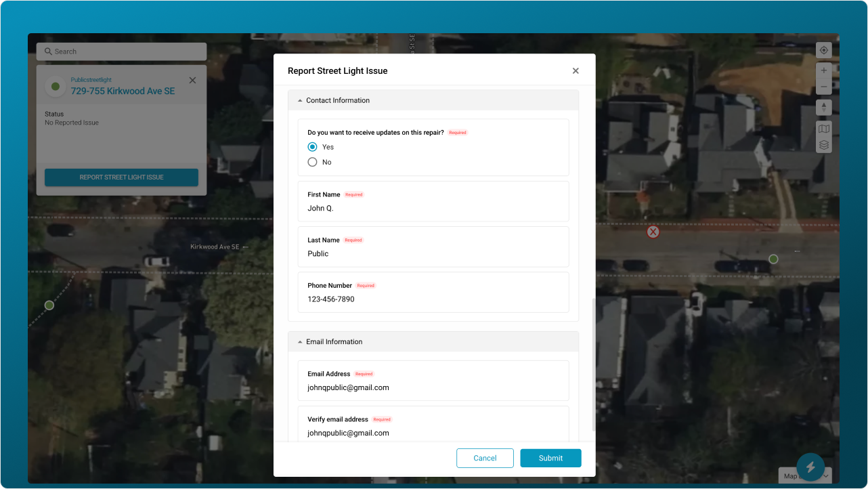Click the red X streetlight marker on map

click(x=653, y=232)
